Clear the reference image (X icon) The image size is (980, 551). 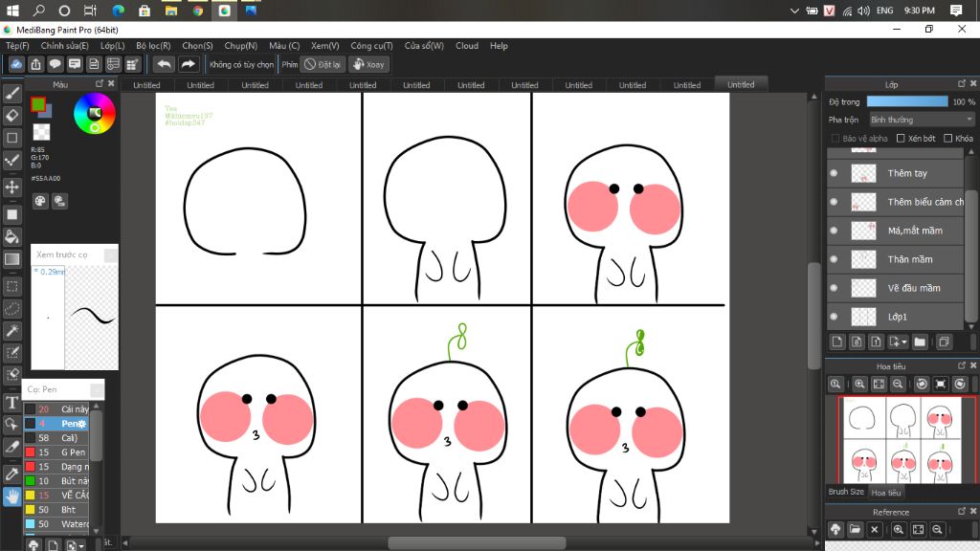875,530
